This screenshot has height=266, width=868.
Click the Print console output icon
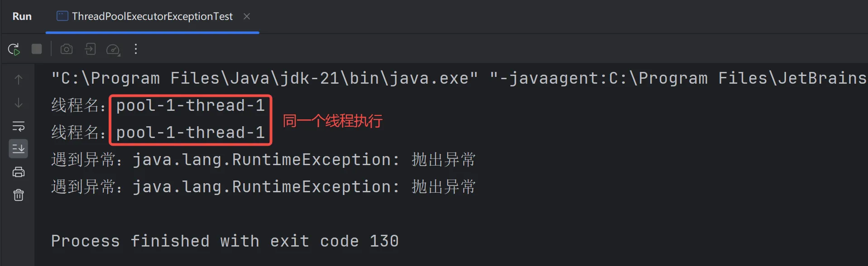19,172
